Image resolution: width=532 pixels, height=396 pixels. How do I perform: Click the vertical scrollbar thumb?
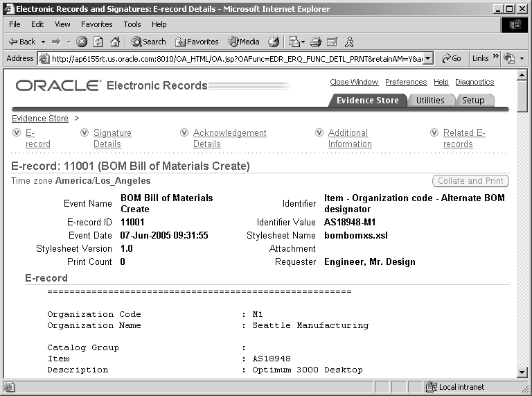(x=522, y=96)
